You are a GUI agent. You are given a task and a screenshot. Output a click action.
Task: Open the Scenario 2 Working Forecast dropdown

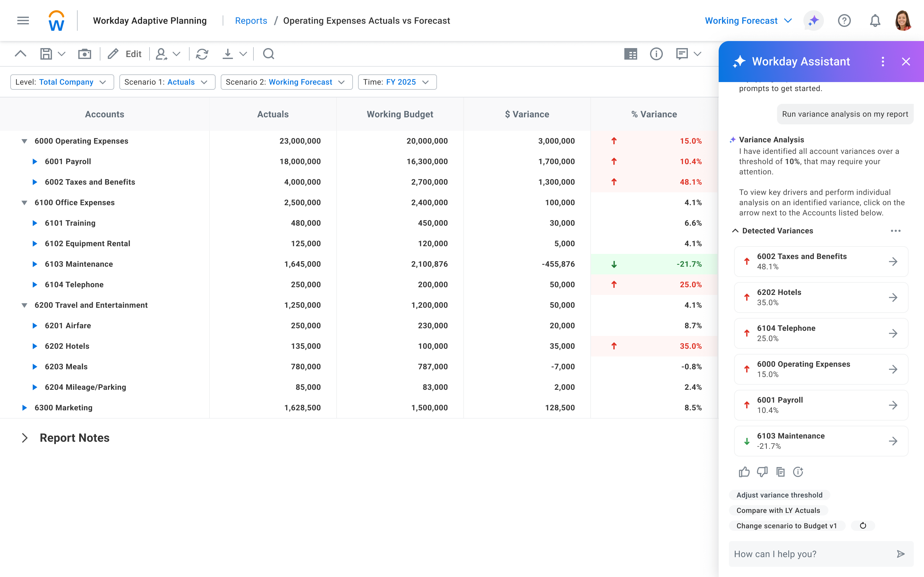pyautogui.click(x=342, y=82)
